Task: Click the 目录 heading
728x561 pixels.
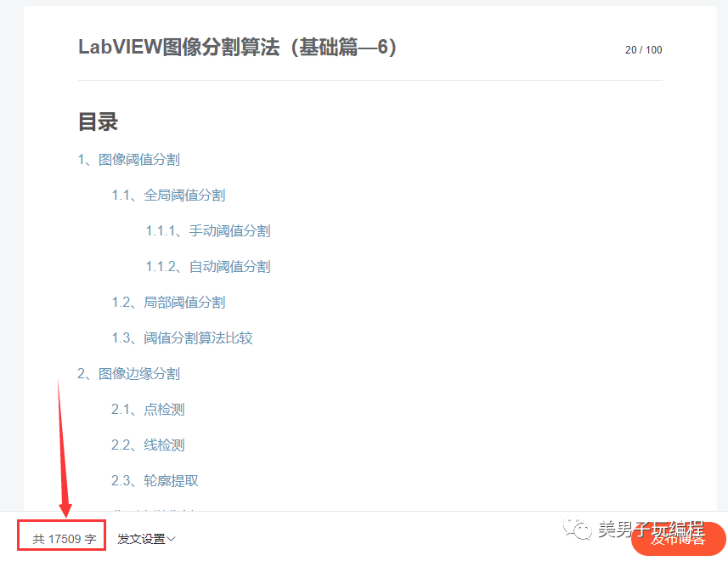Action: click(98, 122)
